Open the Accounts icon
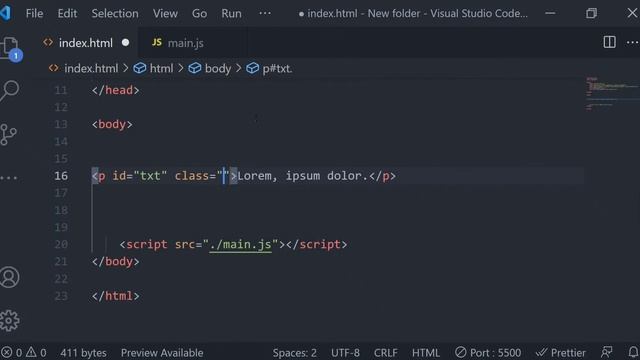This screenshot has width=640, height=360. [x=9, y=278]
